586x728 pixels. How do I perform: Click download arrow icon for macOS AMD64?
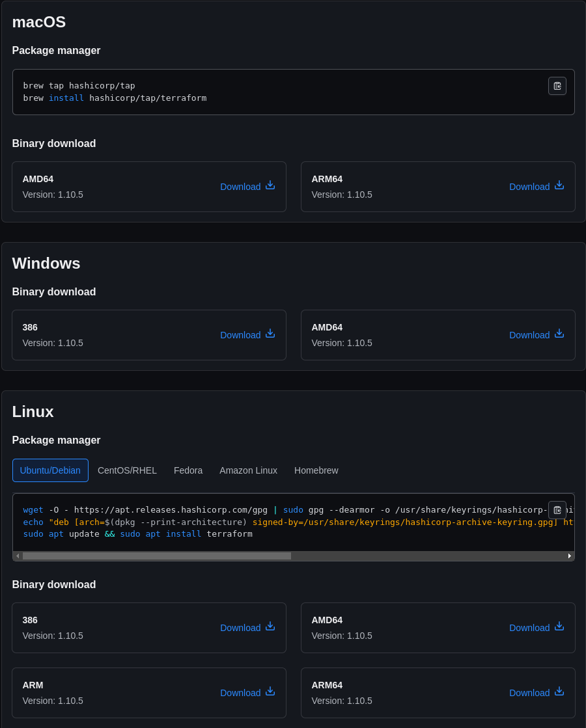coord(270,185)
